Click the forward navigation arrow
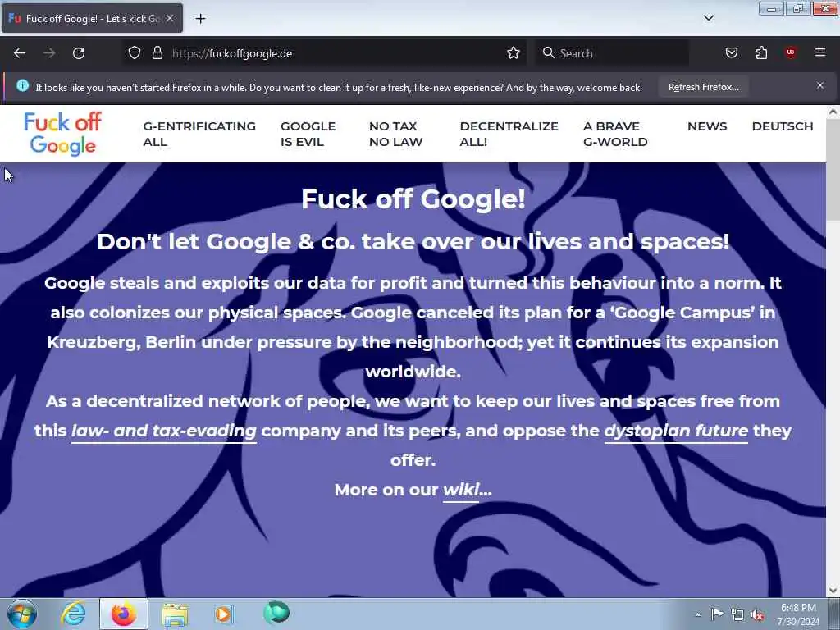The width and height of the screenshot is (840, 630). point(49,53)
